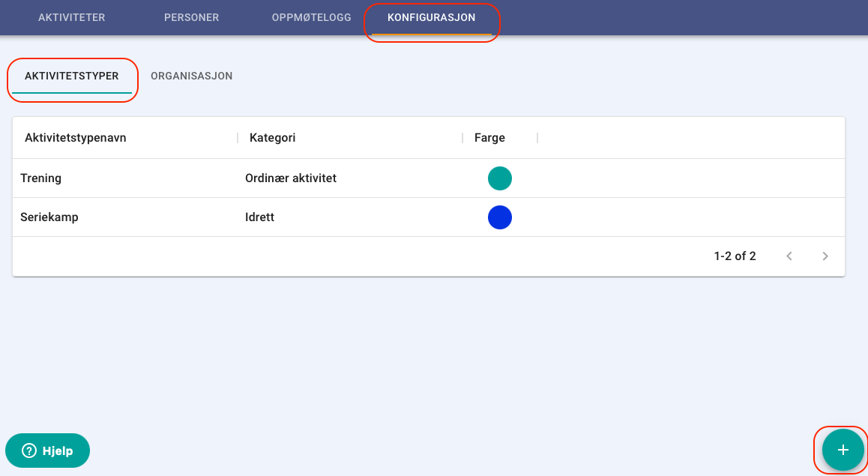Select the Konfigurasjon tab
868x476 pixels.
click(x=431, y=18)
